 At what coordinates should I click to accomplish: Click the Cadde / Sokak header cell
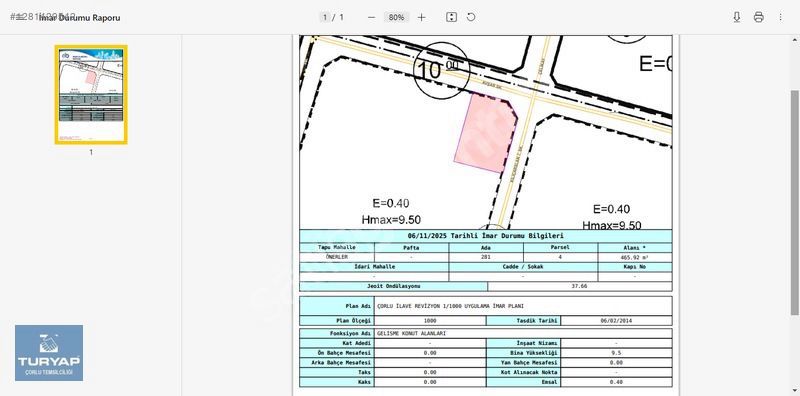click(x=523, y=266)
